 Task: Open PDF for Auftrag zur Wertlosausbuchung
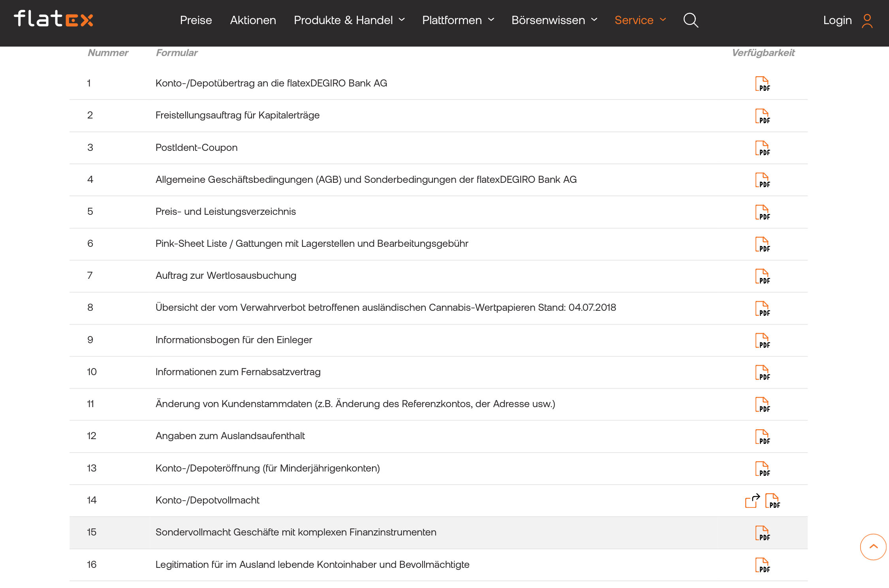click(762, 276)
